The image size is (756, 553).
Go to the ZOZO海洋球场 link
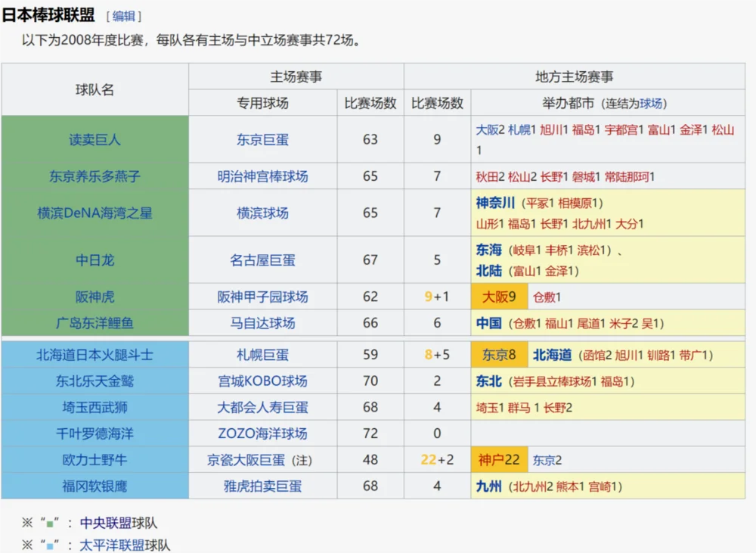coord(262,433)
